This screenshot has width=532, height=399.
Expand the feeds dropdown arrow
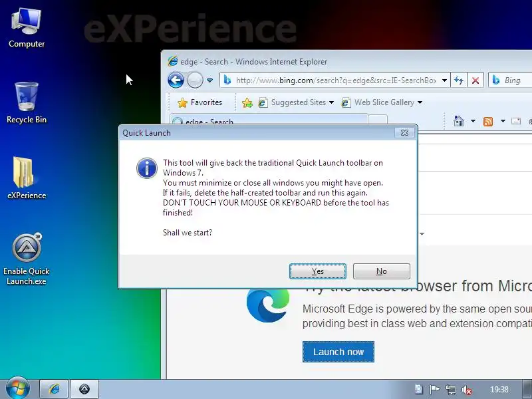tap(503, 121)
